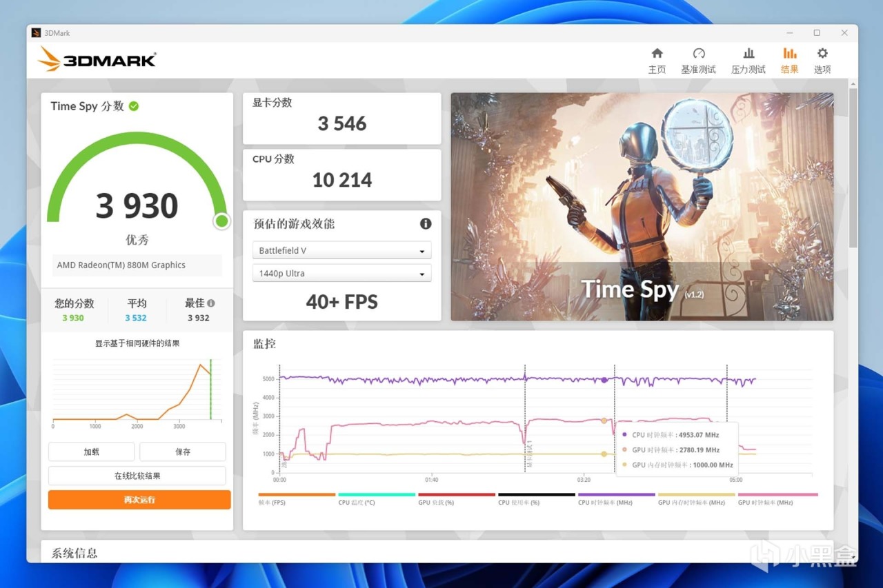The height and width of the screenshot is (588, 883).
Task: Open the 主页 home tab
Action: (x=657, y=61)
